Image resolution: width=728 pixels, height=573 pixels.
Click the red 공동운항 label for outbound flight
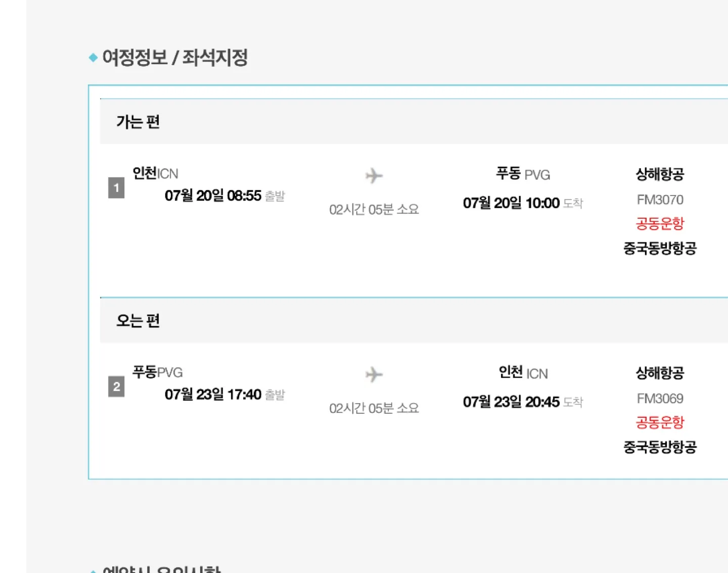pos(660,223)
